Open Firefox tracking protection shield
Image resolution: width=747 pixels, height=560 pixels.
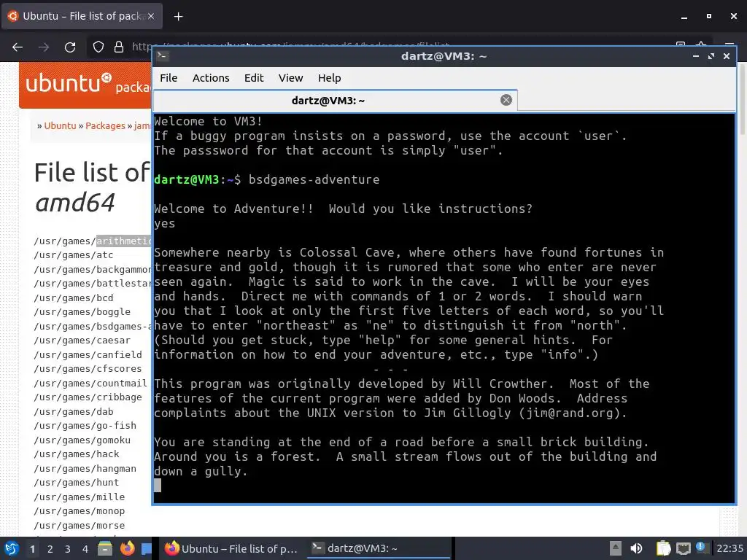[98, 47]
